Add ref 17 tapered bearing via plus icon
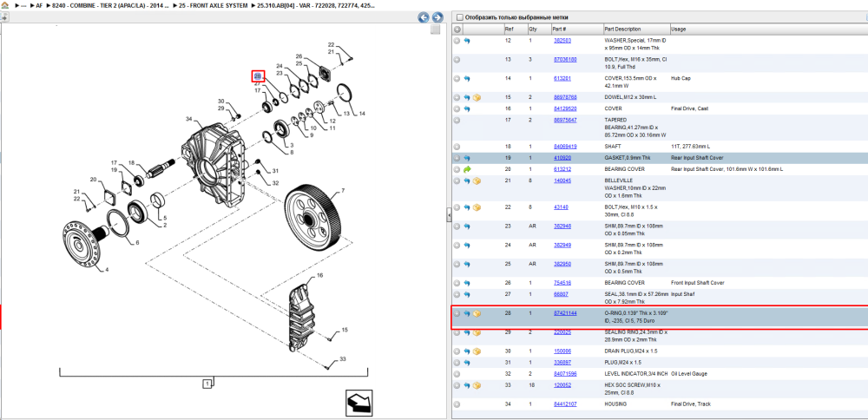The height and width of the screenshot is (420, 868). coord(457,120)
